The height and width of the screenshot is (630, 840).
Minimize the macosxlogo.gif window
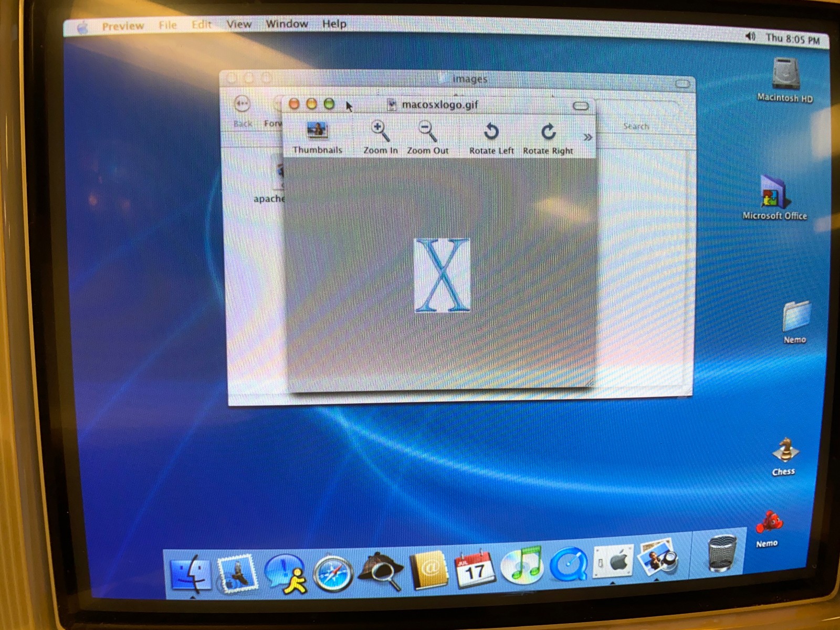312,103
